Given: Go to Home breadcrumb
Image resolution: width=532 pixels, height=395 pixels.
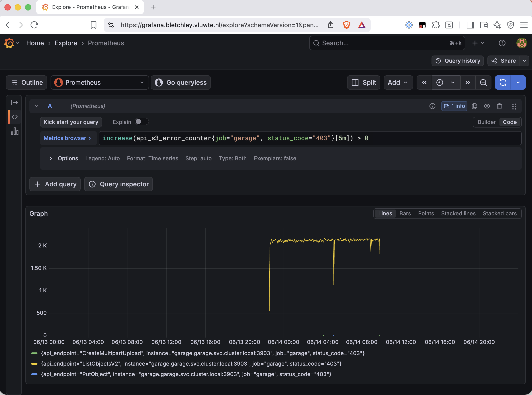Looking at the screenshot, I should click(35, 43).
